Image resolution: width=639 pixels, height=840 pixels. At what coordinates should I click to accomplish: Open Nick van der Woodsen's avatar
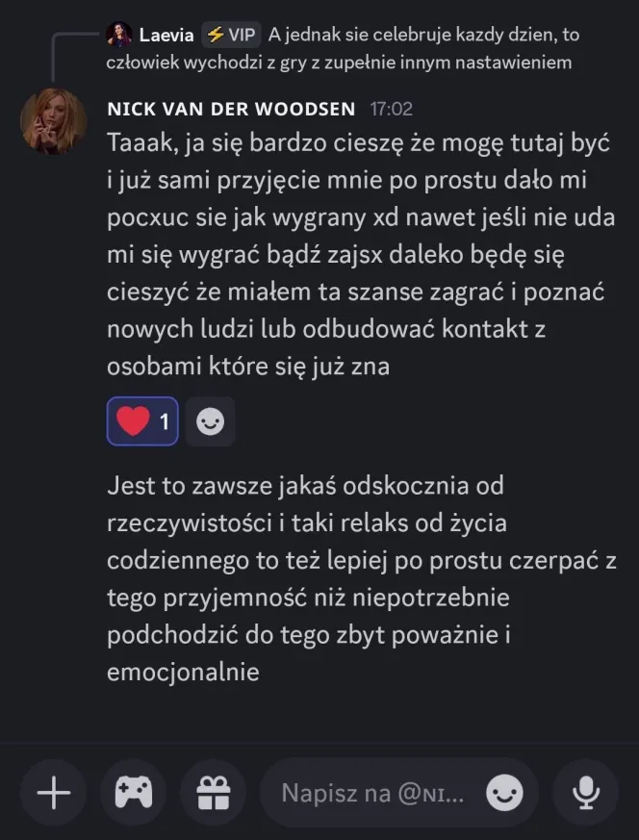(56, 120)
